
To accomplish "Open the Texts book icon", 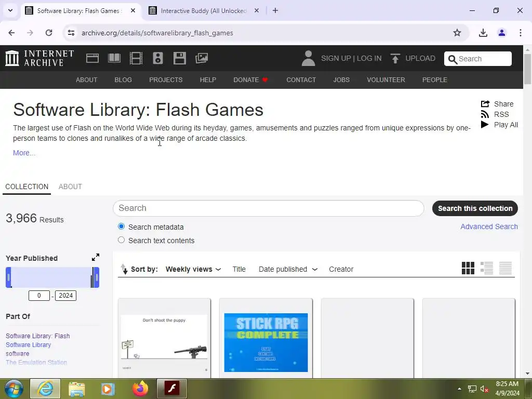I will [x=114, y=58].
